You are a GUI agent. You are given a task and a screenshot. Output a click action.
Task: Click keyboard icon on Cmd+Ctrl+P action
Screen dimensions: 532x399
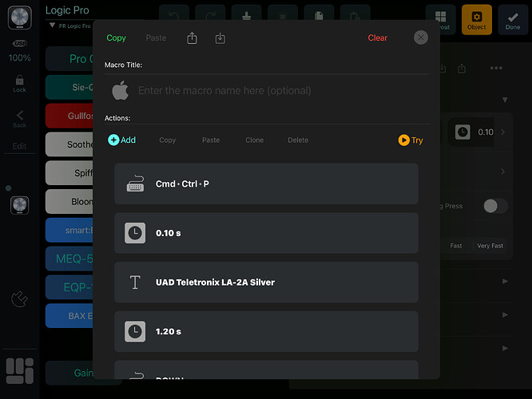(135, 184)
